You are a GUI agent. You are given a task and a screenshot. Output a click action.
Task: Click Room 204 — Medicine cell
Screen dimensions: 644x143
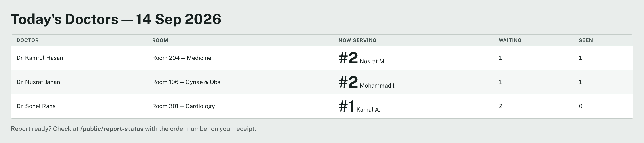[x=182, y=58]
